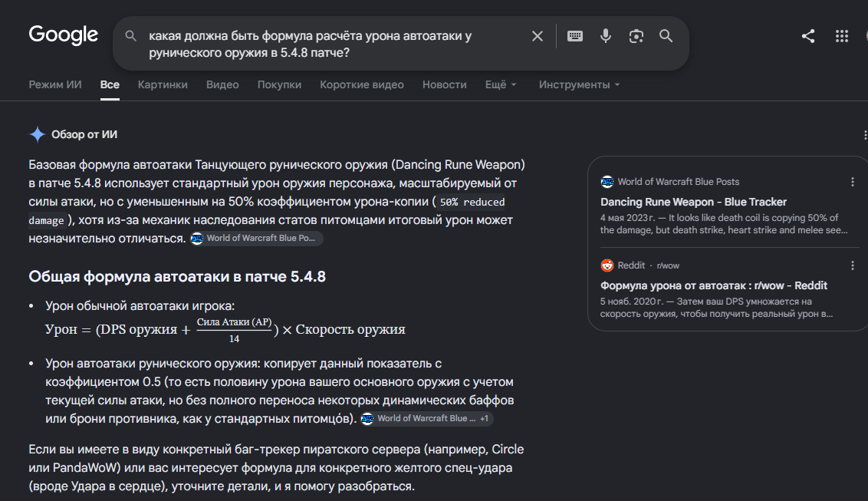Open Формула урона от автоатак Reddit link

[x=714, y=285]
